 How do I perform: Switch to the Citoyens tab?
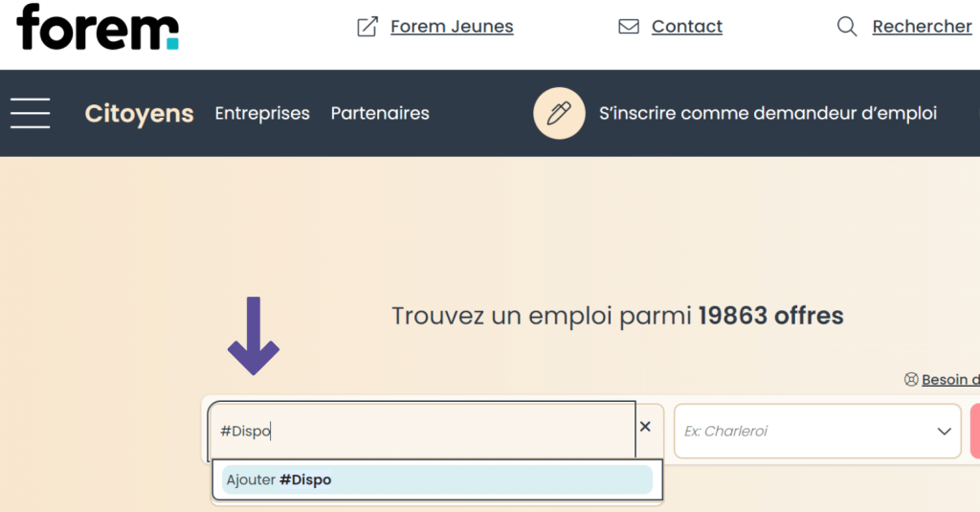(139, 114)
